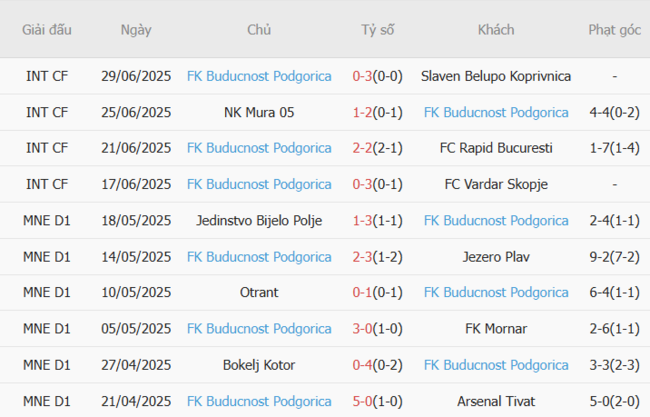Open the 2-2 score versus FC Rapid Bucuresti
650x417 pixels.
377,148
